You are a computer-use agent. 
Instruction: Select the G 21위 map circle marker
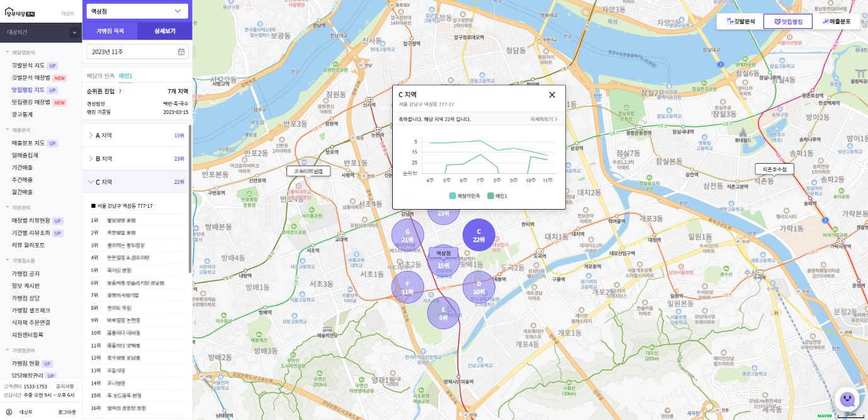(x=407, y=235)
